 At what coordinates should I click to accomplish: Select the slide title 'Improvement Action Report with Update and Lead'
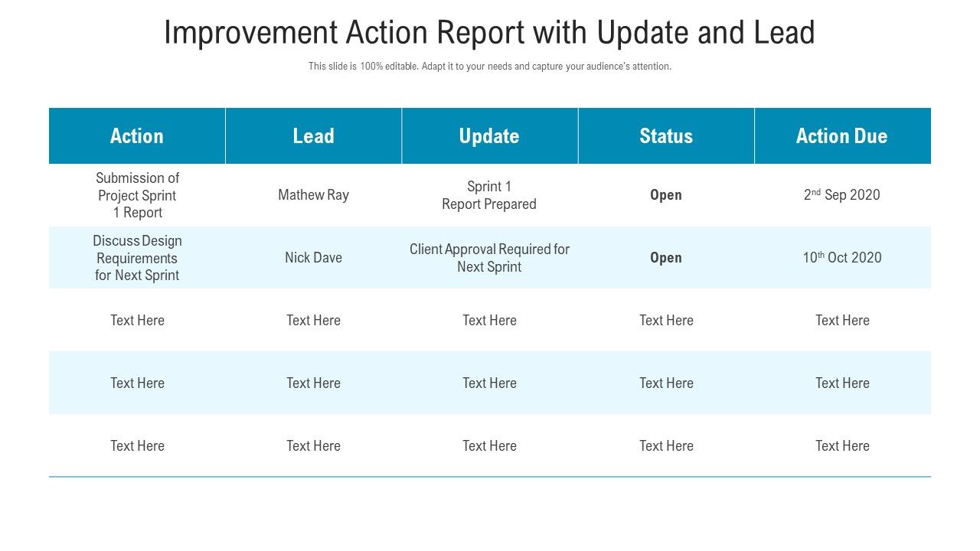click(490, 33)
